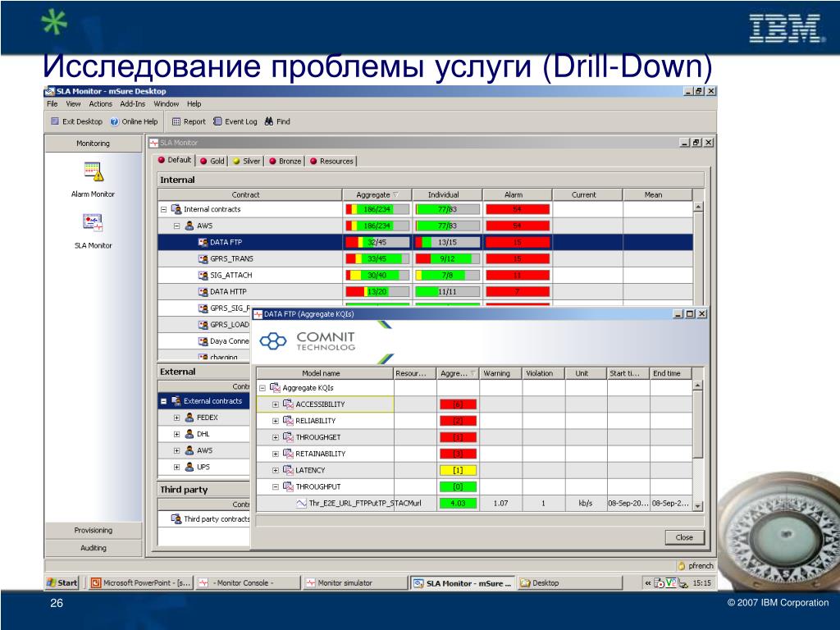Open the Desktop taskbar item

point(569,583)
